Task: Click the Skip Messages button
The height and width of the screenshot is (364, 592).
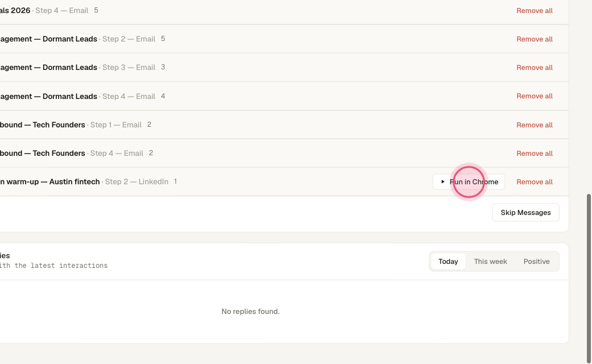Action: coord(525,213)
